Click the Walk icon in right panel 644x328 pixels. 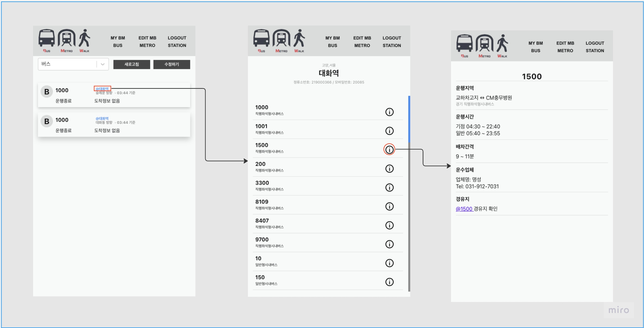click(502, 43)
